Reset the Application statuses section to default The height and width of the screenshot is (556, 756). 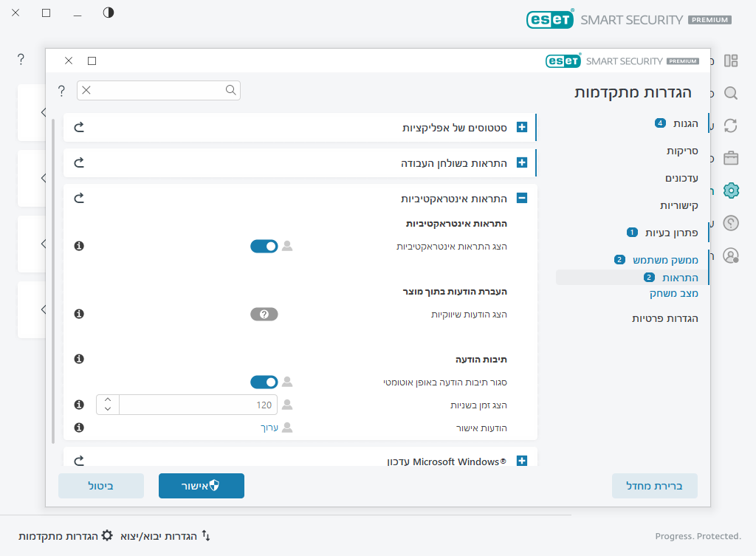pos(80,127)
